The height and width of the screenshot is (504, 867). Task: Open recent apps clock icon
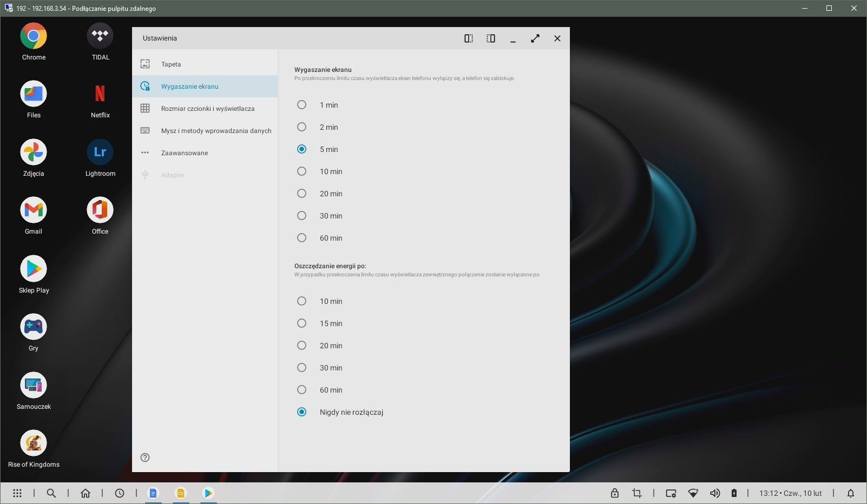(120, 493)
